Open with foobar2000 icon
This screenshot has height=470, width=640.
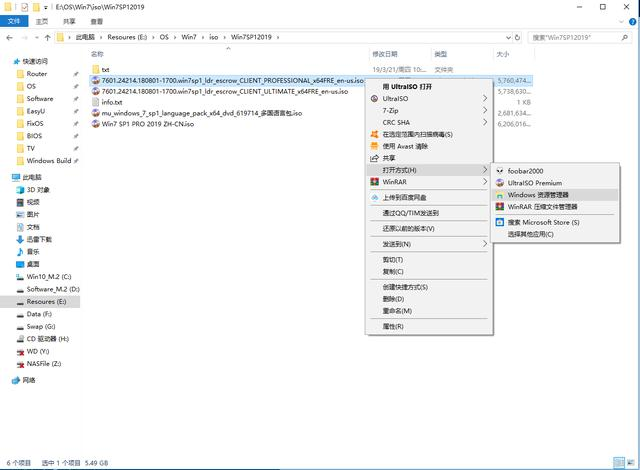[x=500, y=171]
